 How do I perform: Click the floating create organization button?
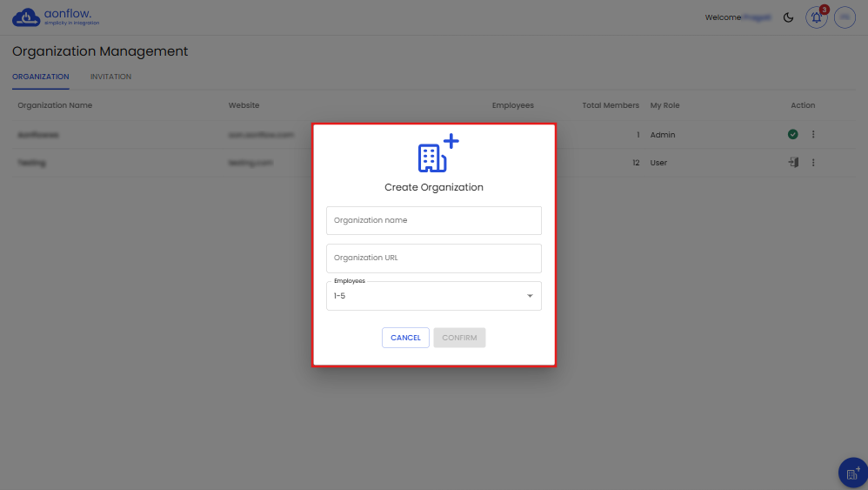pyautogui.click(x=852, y=473)
